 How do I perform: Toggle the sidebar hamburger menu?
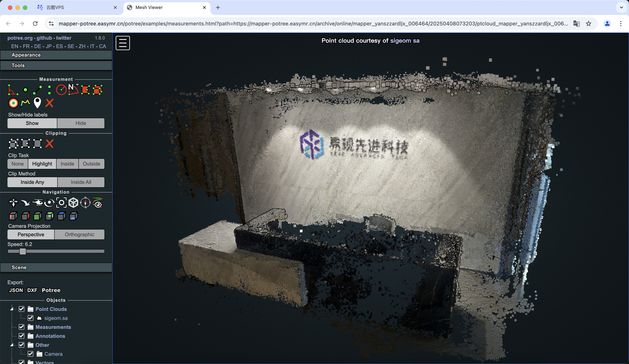pos(123,43)
